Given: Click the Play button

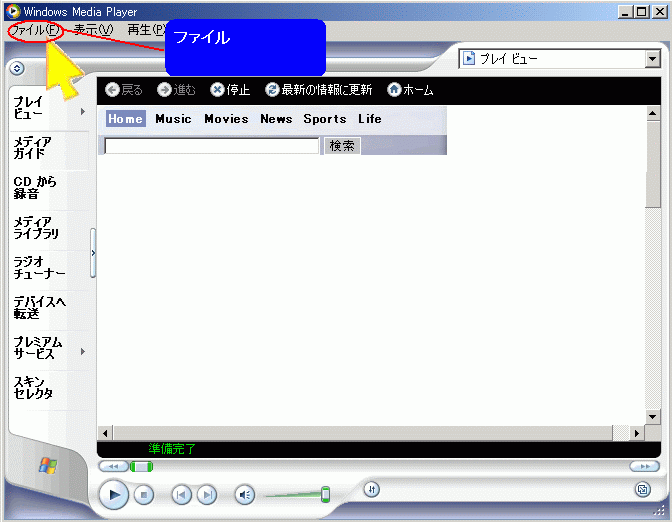Looking at the screenshot, I should click(114, 495).
